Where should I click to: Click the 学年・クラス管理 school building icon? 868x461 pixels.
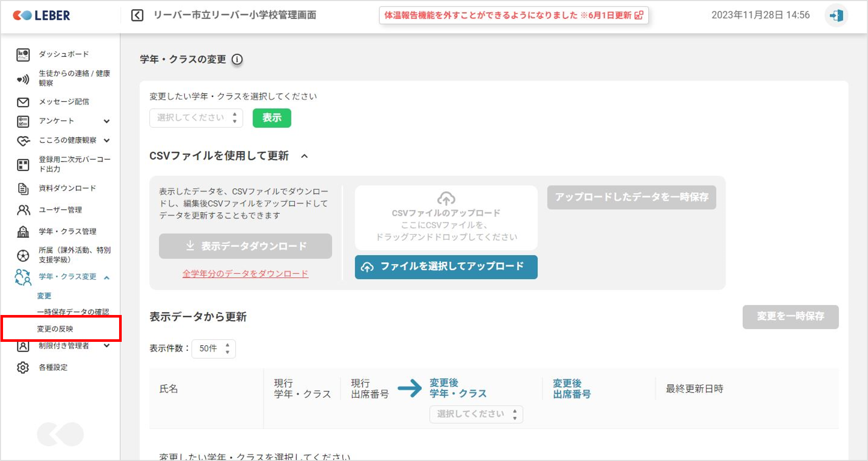click(23, 232)
